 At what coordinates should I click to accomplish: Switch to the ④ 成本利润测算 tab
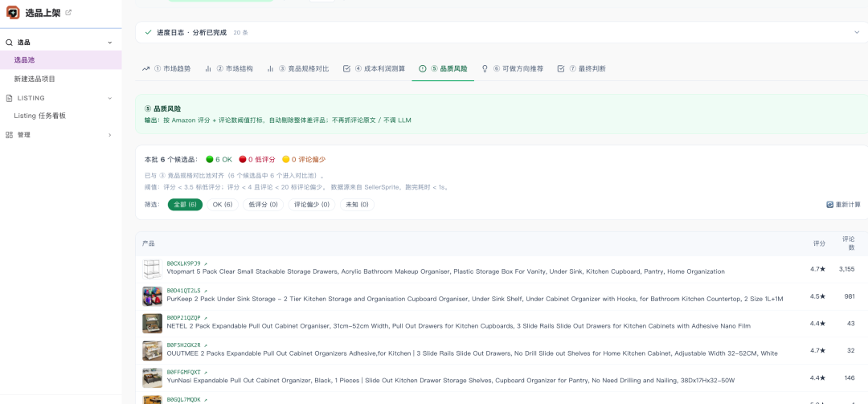[x=375, y=68]
